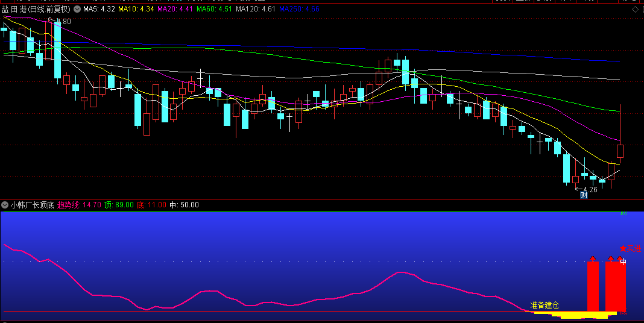Open the 小韩厂长顶底 indicator dropdown arrow
The image size is (644, 323).
coord(5,205)
